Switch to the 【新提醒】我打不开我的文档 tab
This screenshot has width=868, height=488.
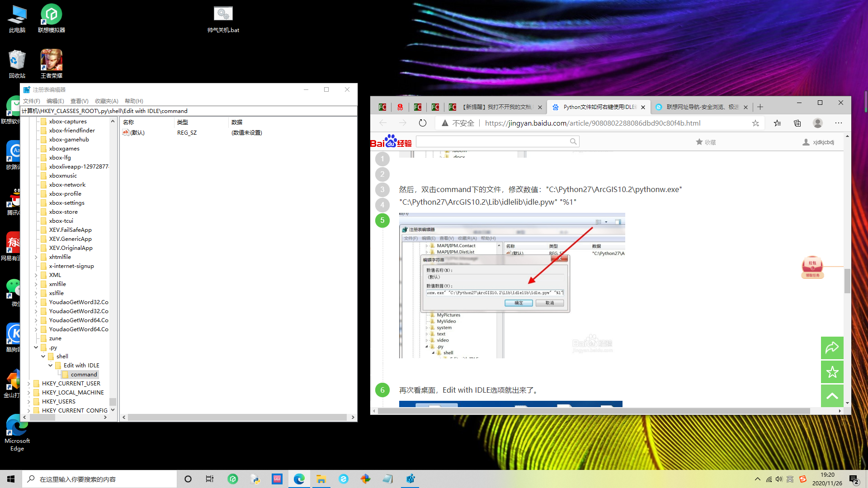coord(496,107)
